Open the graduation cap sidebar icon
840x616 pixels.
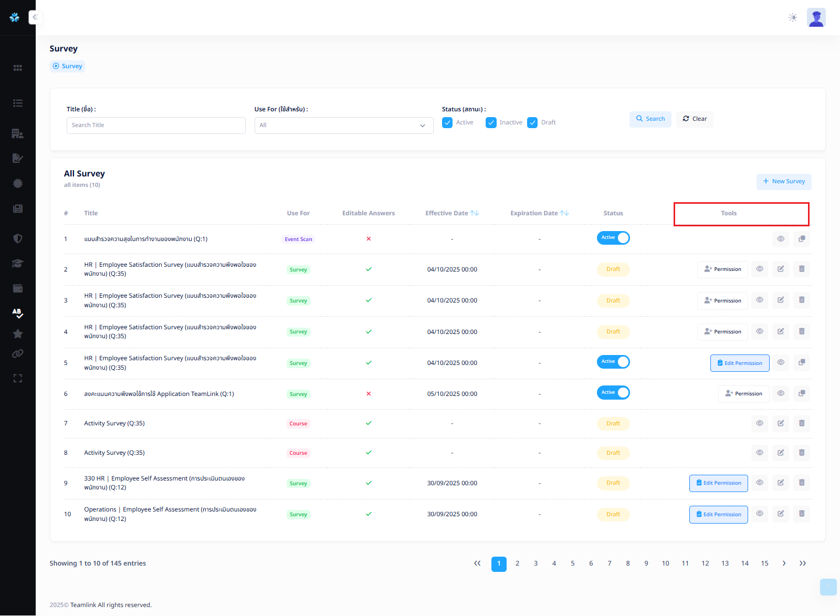[x=17, y=264]
